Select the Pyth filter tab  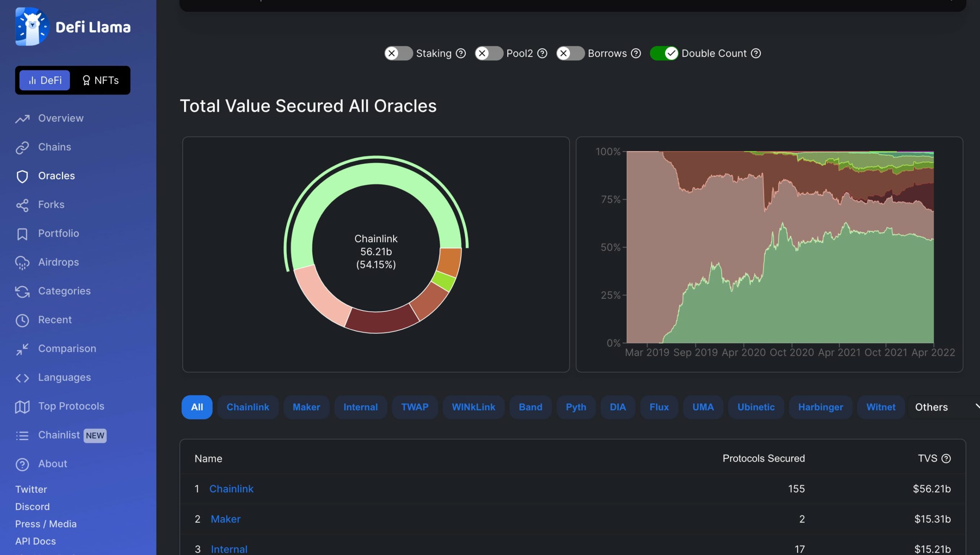(x=576, y=407)
